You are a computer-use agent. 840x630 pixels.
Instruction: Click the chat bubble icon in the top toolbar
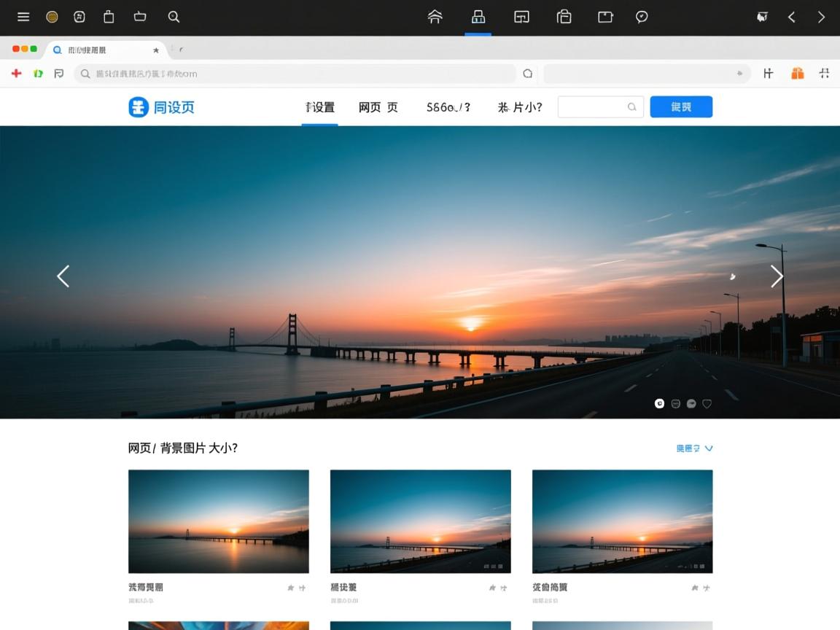point(642,17)
